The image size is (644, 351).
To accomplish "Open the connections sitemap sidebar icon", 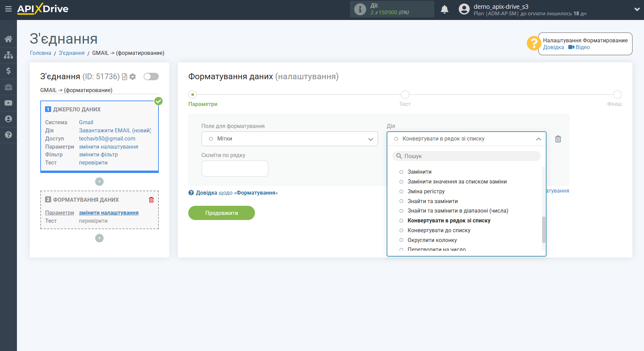I will pyautogui.click(x=8, y=55).
